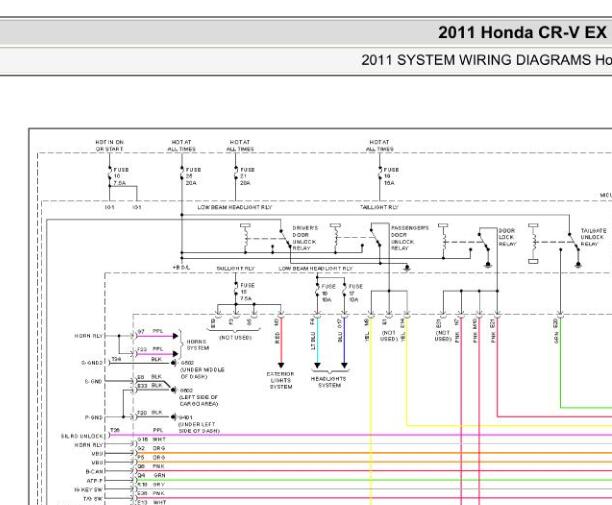Click the 'T34 BLK' wire label

pos(137,359)
